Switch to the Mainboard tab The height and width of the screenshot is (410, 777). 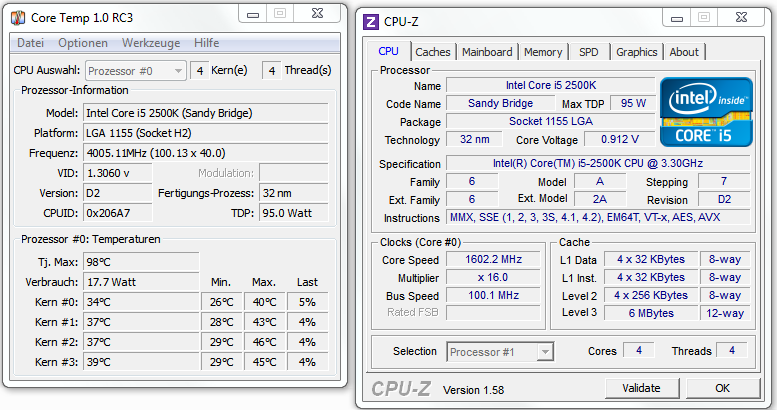pyautogui.click(x=487, y=52)
